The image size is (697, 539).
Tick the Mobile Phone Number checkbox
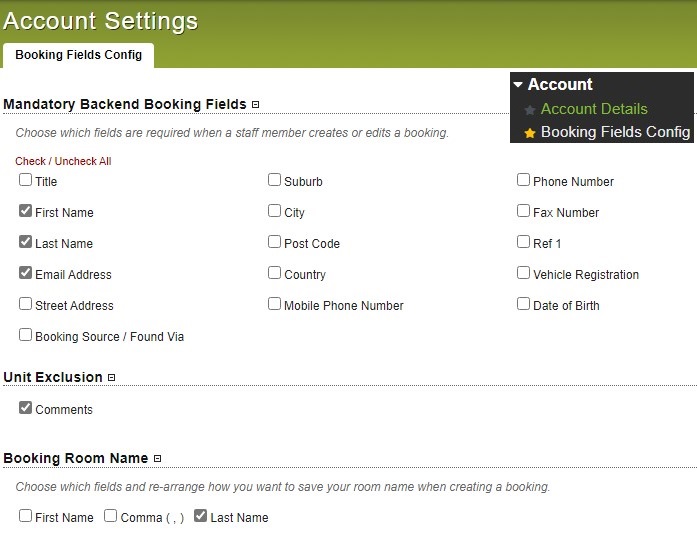(x=274, y=304)
